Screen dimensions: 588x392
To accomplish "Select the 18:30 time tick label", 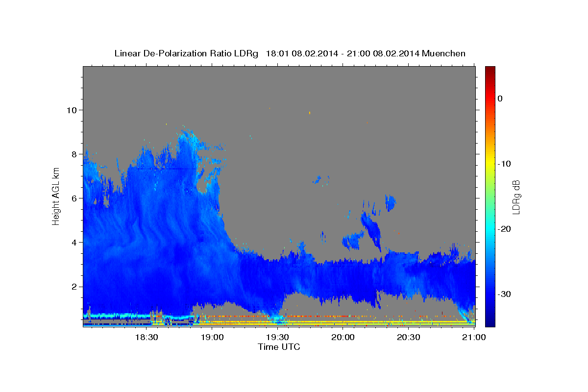I will point(146,337).
